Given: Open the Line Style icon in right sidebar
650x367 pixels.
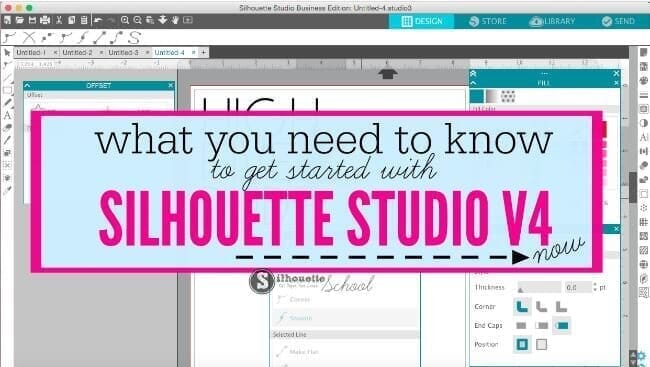Looking at the screenshot, I should coord(644,95).
